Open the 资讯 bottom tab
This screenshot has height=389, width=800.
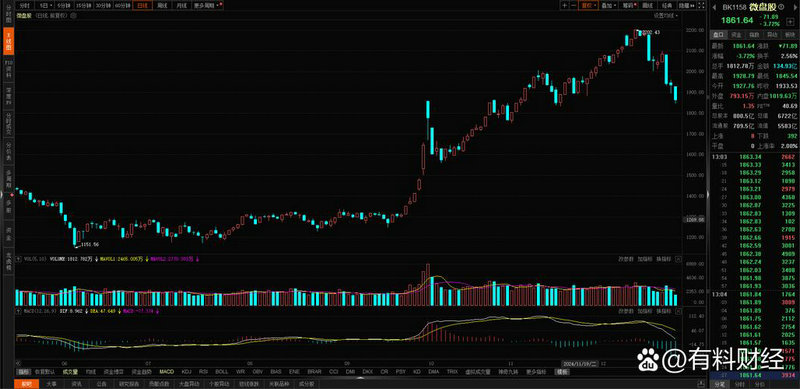(76, 383)
